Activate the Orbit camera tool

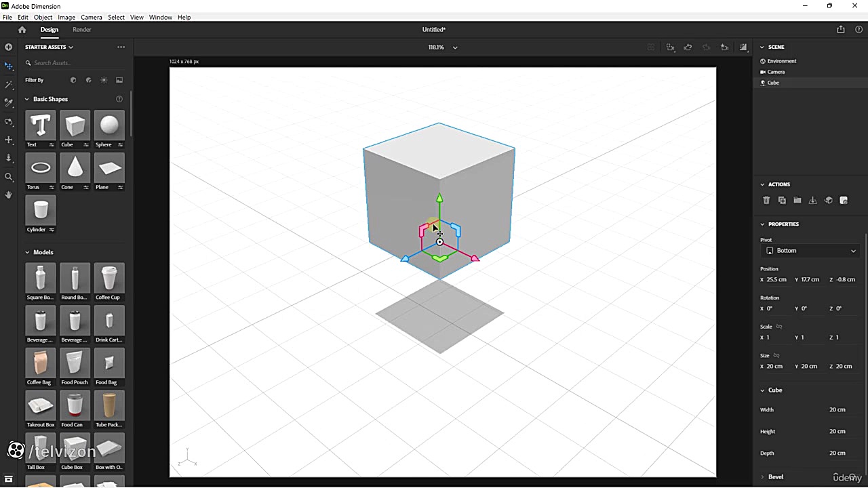[x=9, y=122]
